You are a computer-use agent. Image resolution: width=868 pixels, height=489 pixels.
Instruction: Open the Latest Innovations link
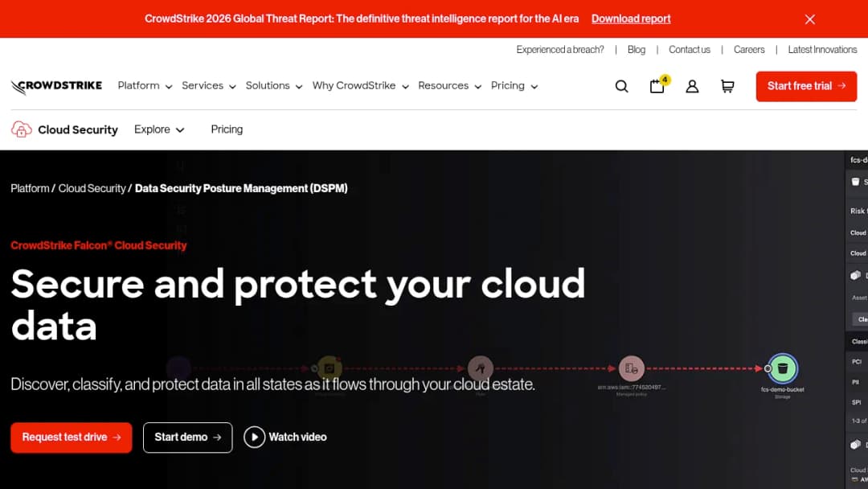(822, 50)
